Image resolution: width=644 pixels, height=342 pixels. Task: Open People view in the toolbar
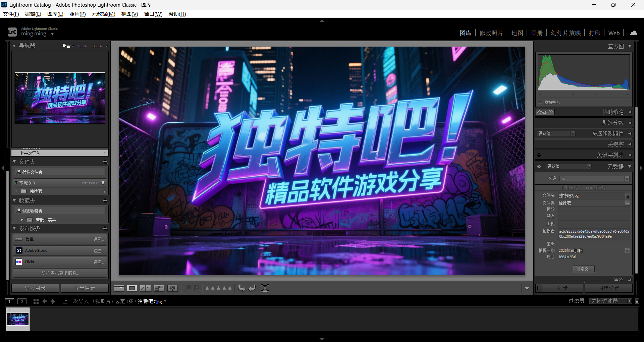pyautogui.click(x=173, y=288)
